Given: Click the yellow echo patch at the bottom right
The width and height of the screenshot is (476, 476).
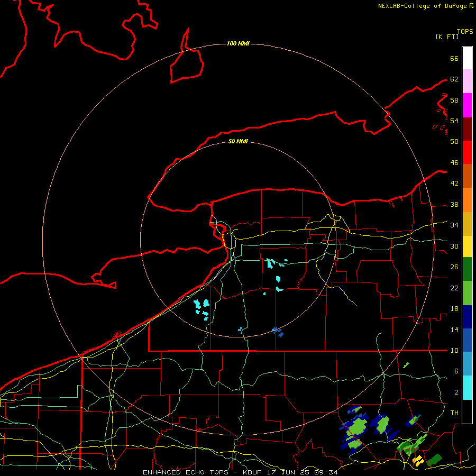Looking at the screenshot, I should tap(419, 461).
